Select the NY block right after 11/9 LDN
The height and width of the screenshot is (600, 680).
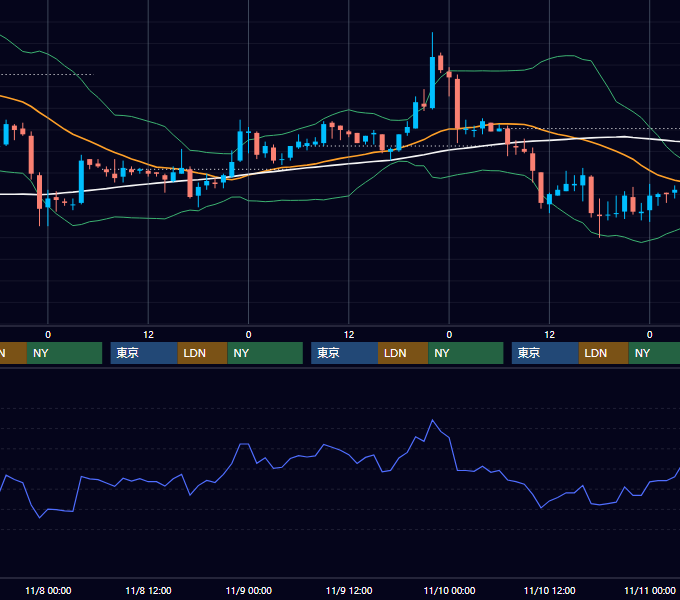(466, 353)
